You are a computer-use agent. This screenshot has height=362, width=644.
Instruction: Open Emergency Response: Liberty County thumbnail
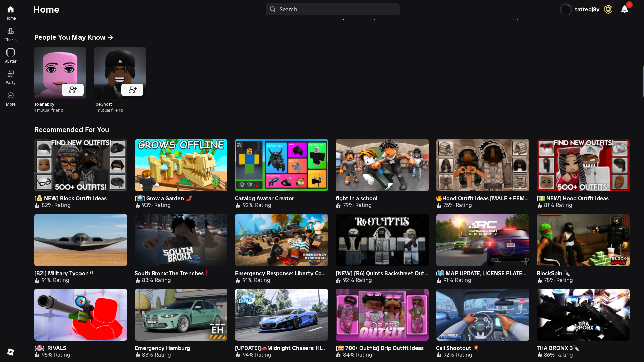point(281,240)
